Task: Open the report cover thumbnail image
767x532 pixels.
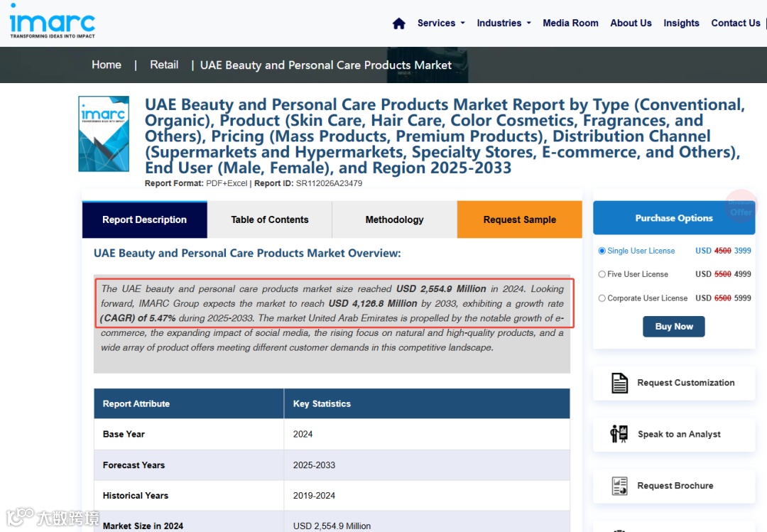Action: tap(104, 134)
